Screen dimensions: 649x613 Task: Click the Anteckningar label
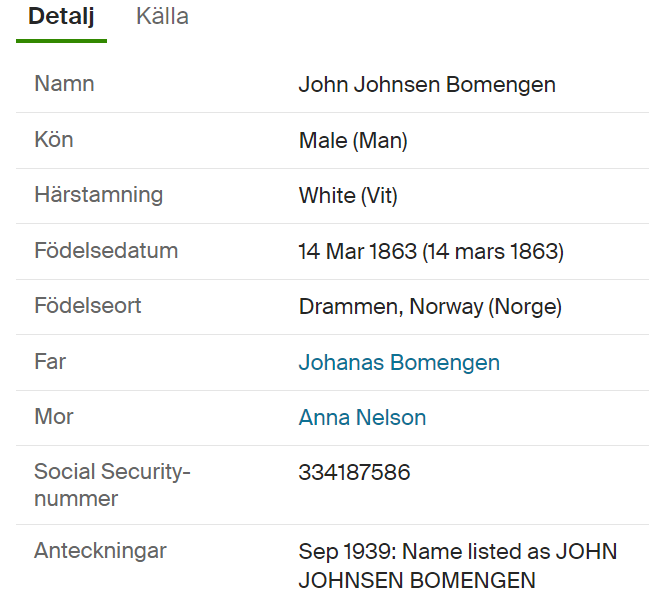100,551
